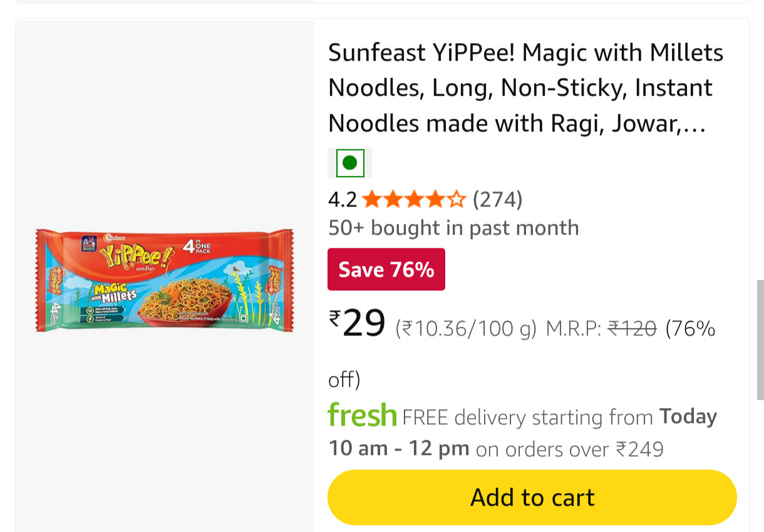Click the "(76%" discount text after M.R.P.
The height and width of the screenshot is (532, 764).
coord(689,328)
